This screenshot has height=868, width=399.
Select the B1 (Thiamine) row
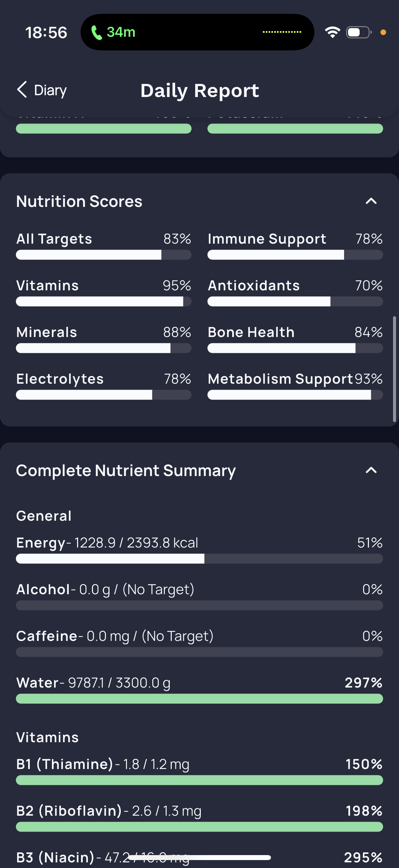tap(199, 771)
